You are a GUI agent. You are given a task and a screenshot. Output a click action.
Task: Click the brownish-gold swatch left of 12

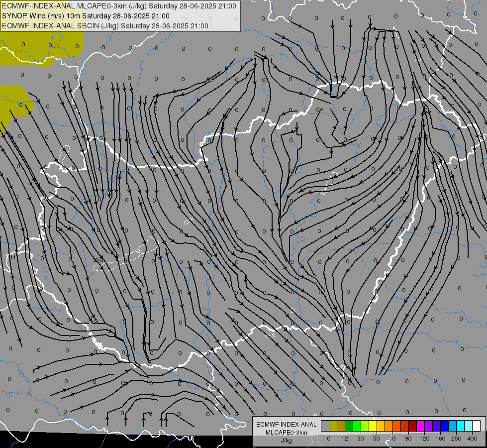(341, 426)
